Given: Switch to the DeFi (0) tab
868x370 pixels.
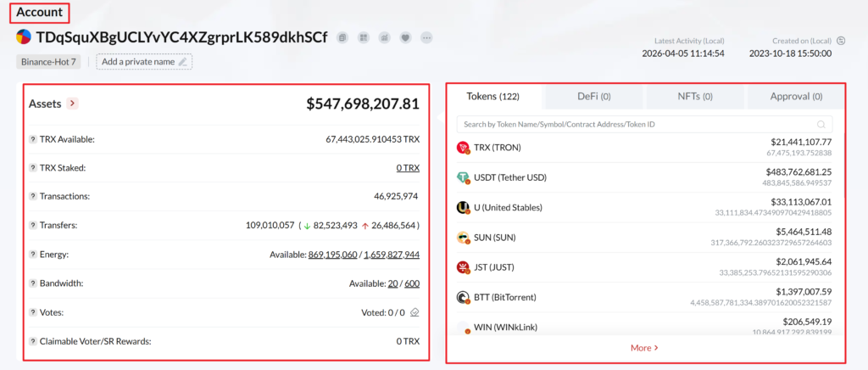Looking at the screenshot, I should click(x=594, y=97).
